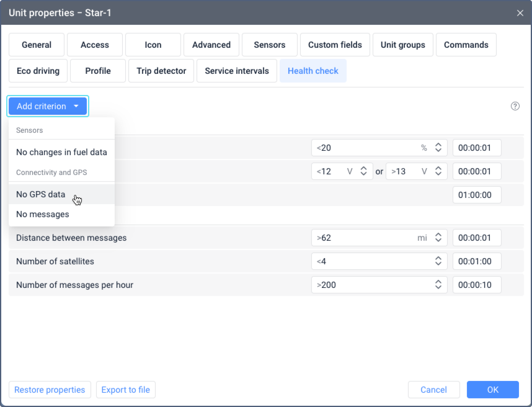Image resolution: width=532 pixels, height=407 pixels.
Task: Switch to the Sensors tab
Action: [x=270, y=45]
